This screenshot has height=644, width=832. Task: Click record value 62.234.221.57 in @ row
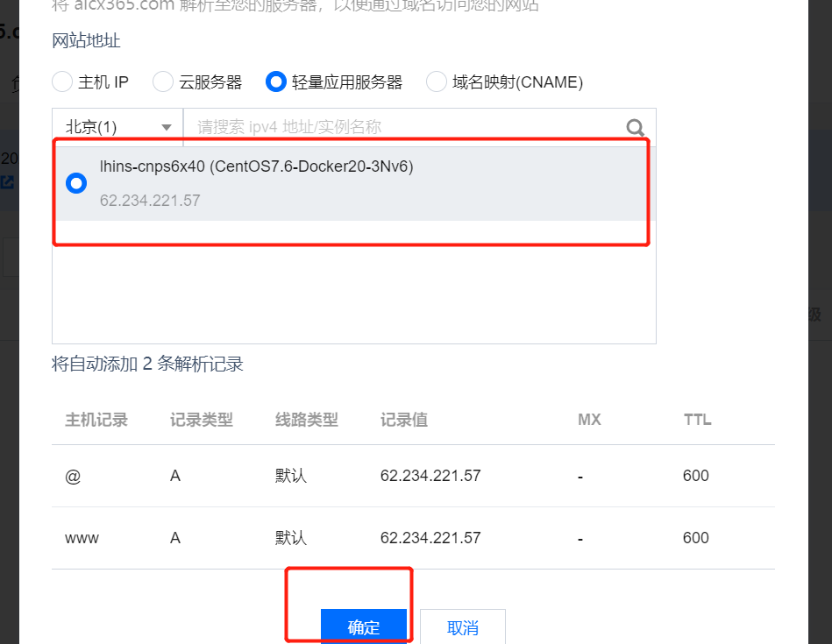click(430, 475)
